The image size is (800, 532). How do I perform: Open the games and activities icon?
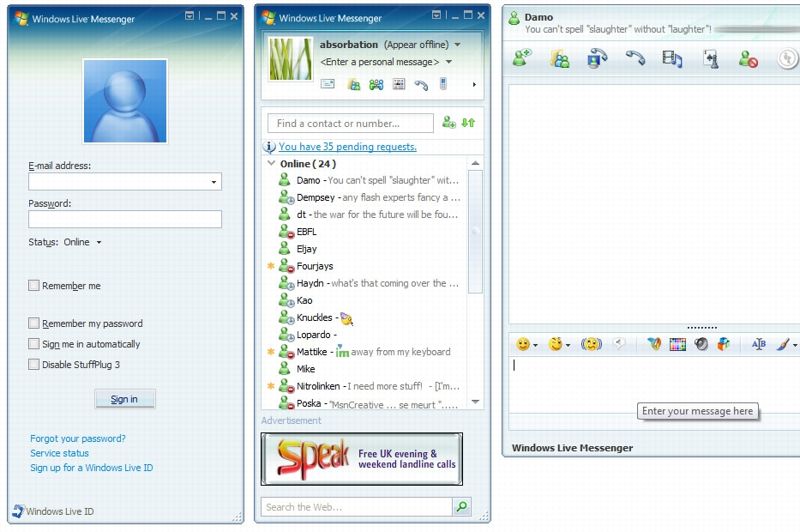(x=711, y=59)
